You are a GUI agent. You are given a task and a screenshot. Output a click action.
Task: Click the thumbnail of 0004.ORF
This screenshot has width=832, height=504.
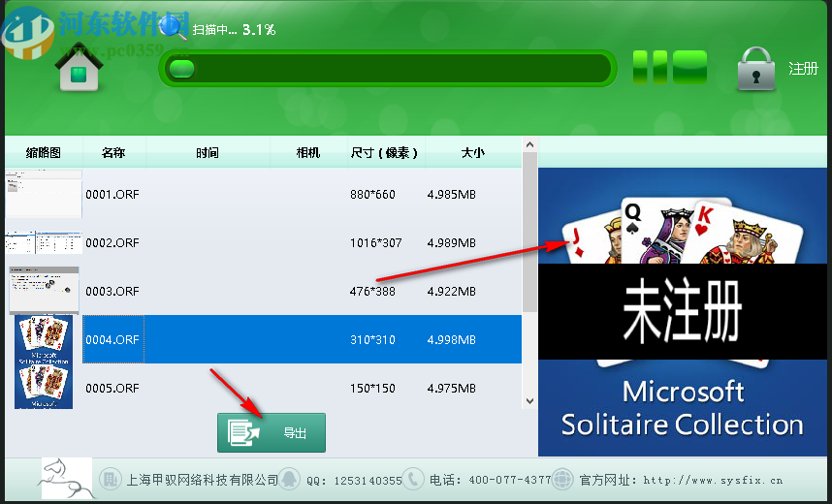[x=44, y=339]
